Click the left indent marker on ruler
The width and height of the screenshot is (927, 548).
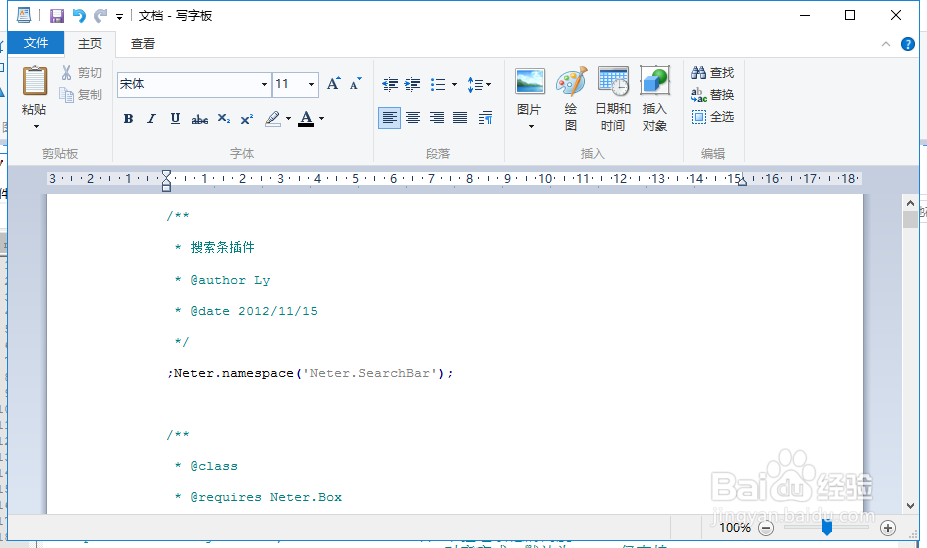[x=166, y=180]
